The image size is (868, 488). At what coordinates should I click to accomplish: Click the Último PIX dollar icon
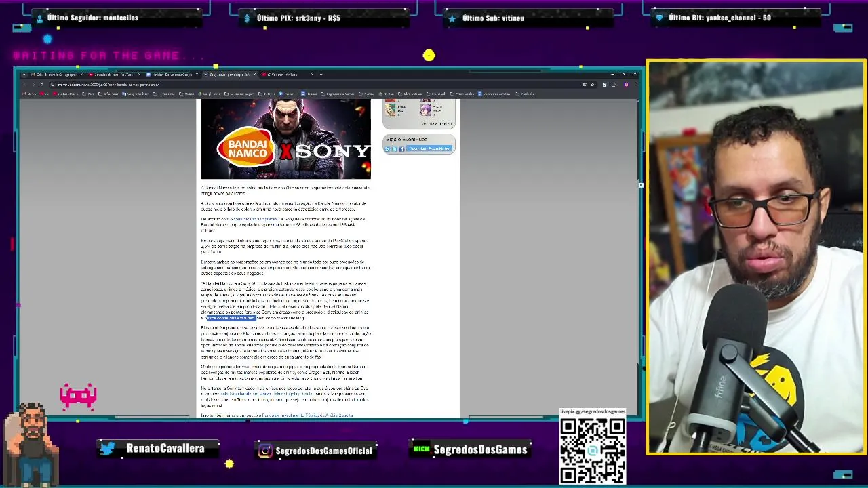pos(248,18)
